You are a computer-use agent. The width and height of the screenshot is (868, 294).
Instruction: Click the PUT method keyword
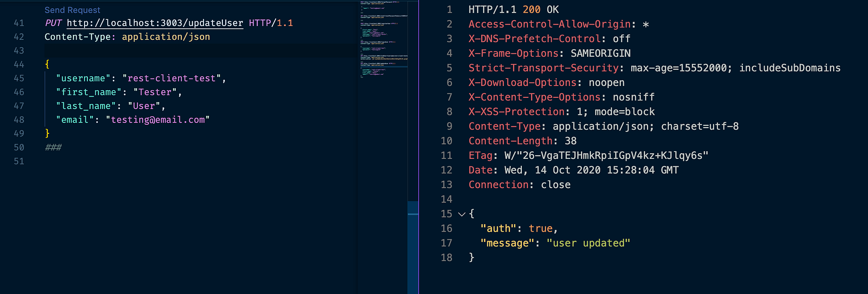53,23
